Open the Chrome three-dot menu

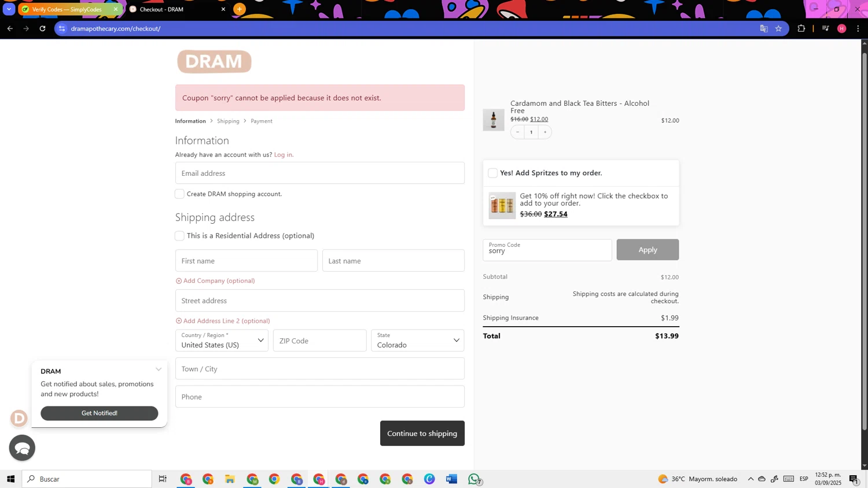point(858,28)
